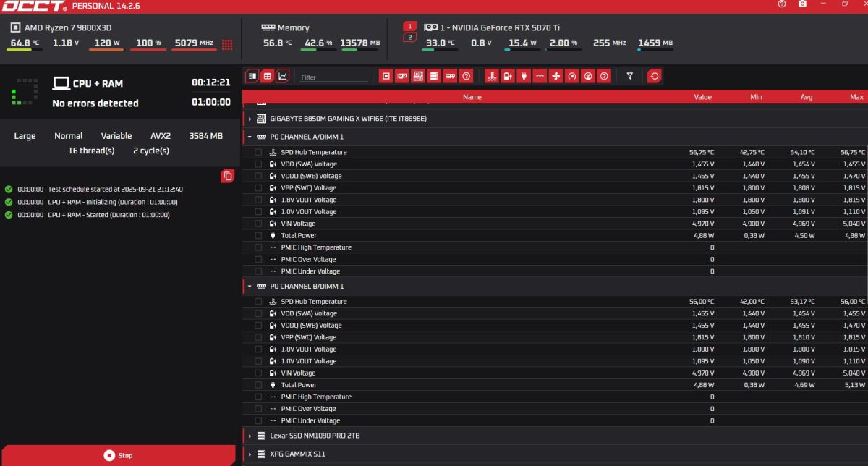Image resolution: width=868 pixels, height=466 pixels.
Task: Switch to the table view icon
Action: pyautogui.click(x=267, y=76)
